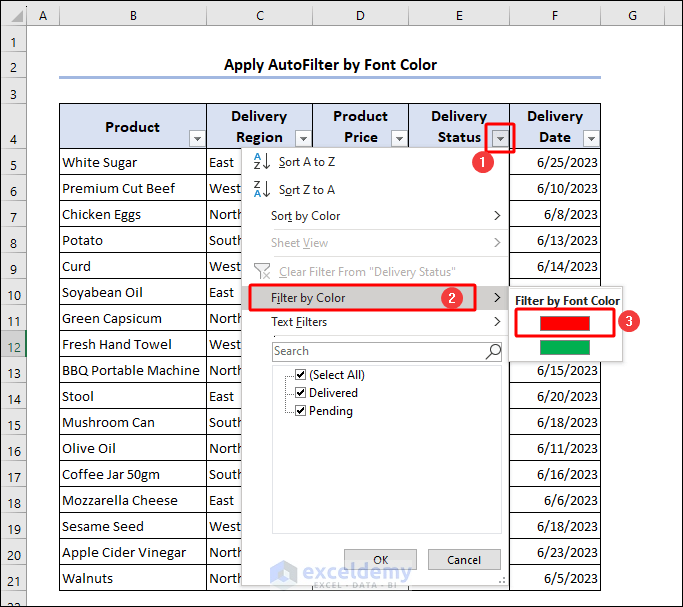Pick the red font color swatch
683x607 pixels.
(565, 323)
